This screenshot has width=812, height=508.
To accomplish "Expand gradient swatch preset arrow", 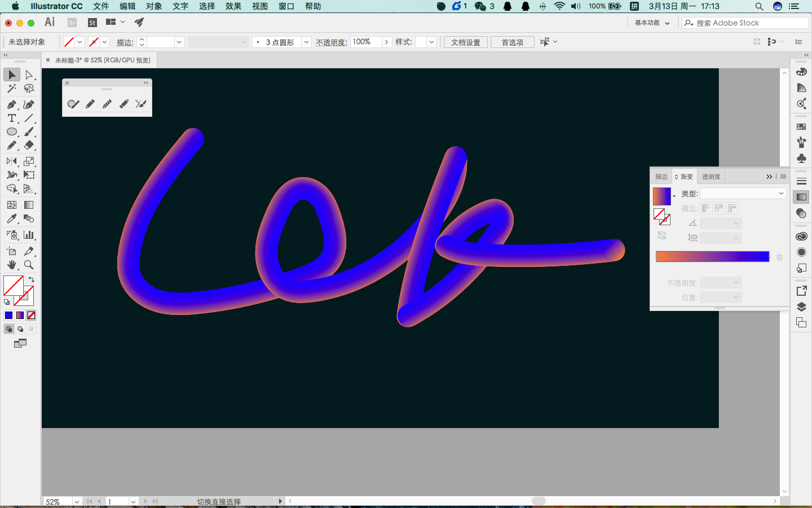I will pyautogui.click(x=674, y=196).
